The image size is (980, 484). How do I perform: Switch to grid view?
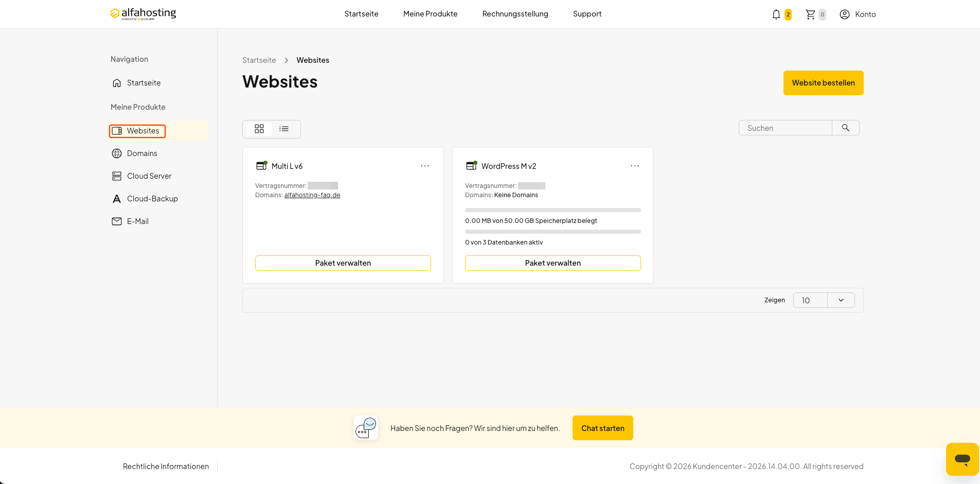click(259, 129)
